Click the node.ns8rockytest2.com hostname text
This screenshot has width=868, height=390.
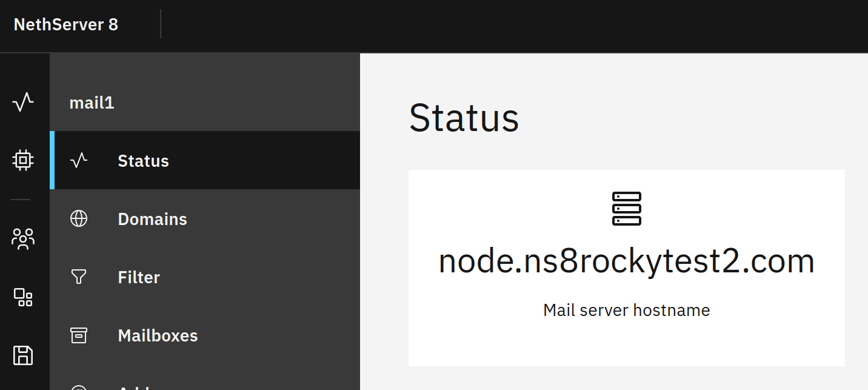click(x=626, y=261)
